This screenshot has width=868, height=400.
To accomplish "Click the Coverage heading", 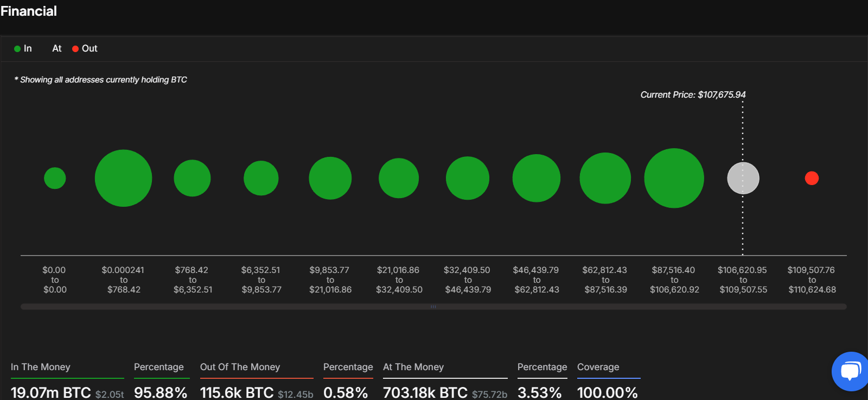I will tap(598, 367).
